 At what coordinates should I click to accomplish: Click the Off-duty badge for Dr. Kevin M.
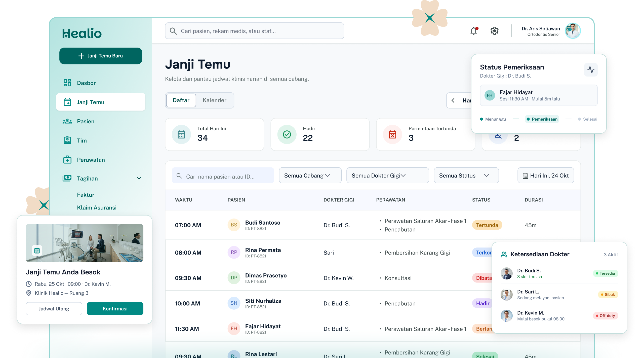(x=605, y=316)
